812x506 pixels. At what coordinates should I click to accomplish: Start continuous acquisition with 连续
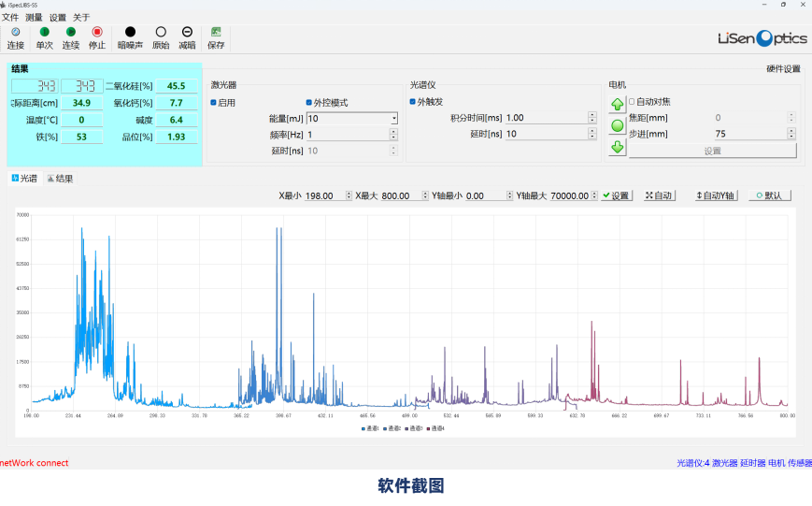(71, 33)
